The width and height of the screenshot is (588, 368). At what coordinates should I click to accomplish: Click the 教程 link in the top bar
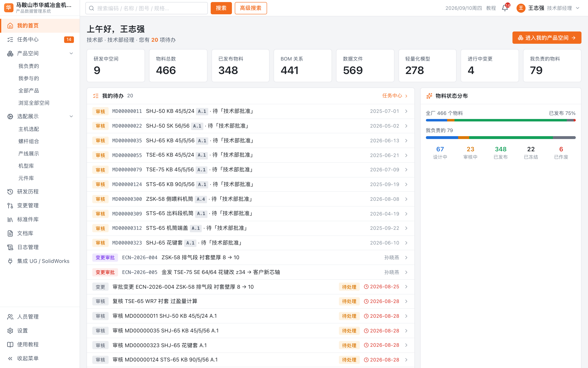(x=491, y=8)
